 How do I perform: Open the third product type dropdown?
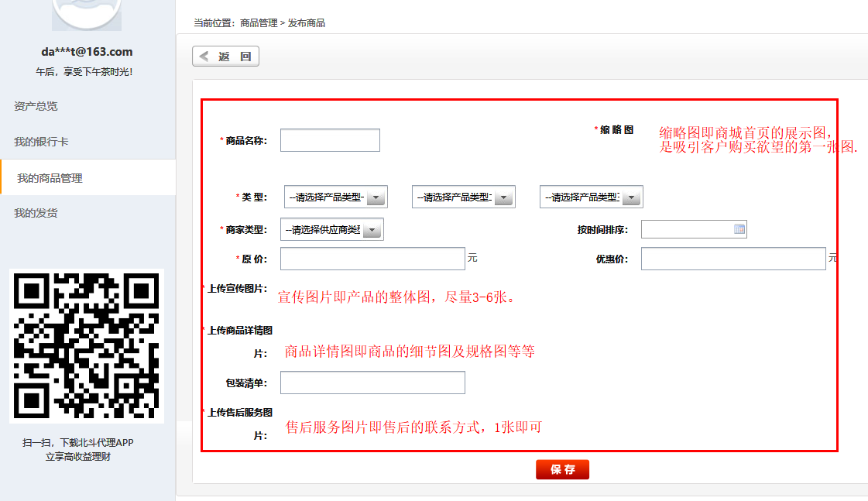591,197
